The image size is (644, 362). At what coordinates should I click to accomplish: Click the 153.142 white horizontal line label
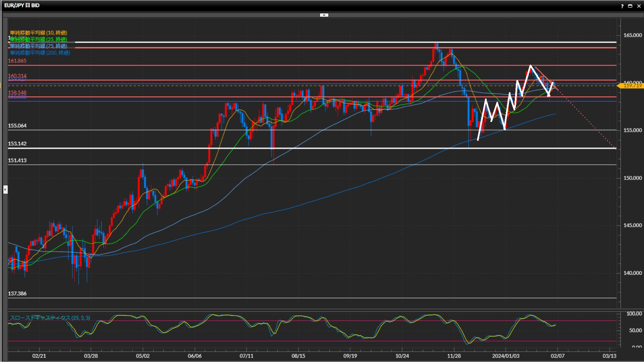pyautogui.click(x=17, y=143)
